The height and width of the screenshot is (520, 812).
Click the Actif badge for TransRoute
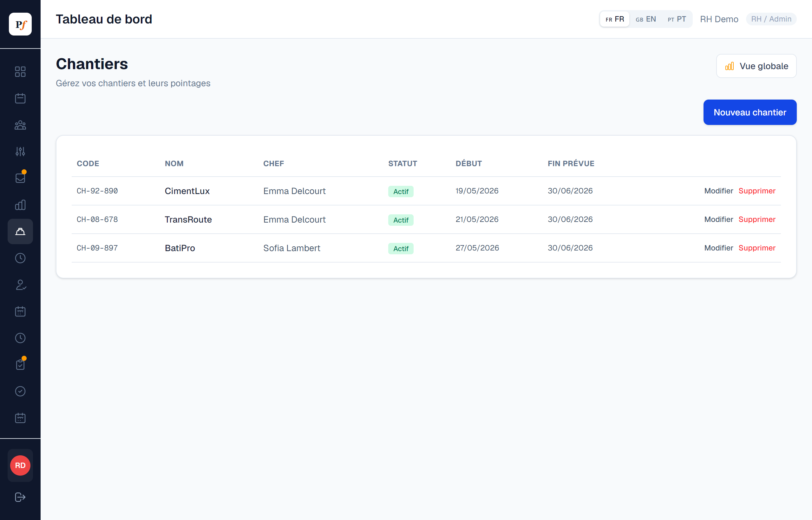click(401, 220)
